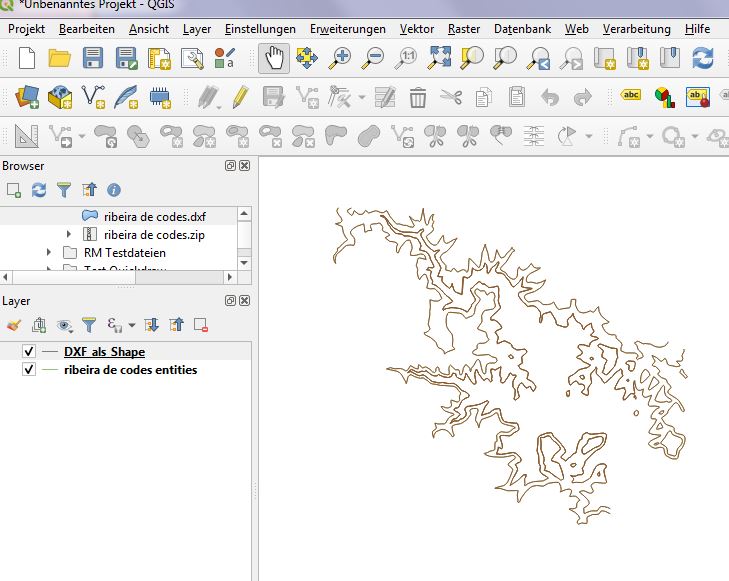Select the Pan Map hand tool
This screenshot has height=581, width=729.
[x=275, y=59]
